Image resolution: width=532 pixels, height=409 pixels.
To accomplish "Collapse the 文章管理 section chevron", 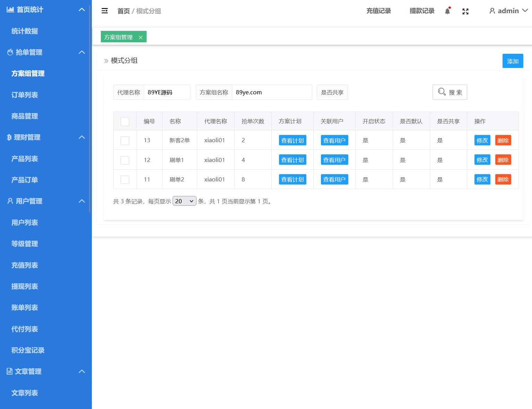I will (x=82, y=371).
